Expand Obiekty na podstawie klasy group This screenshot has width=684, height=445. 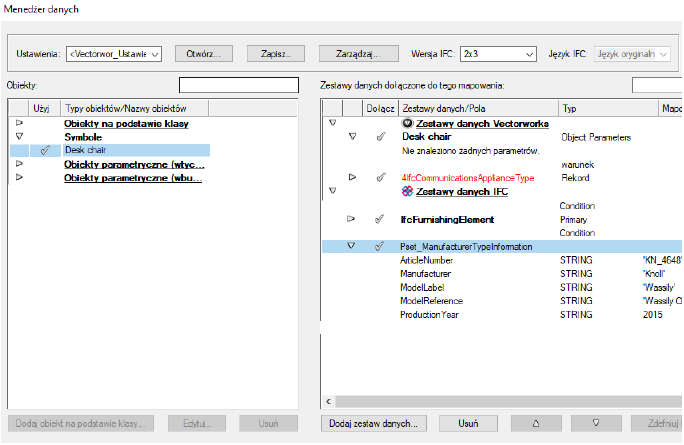click(19, 122)
